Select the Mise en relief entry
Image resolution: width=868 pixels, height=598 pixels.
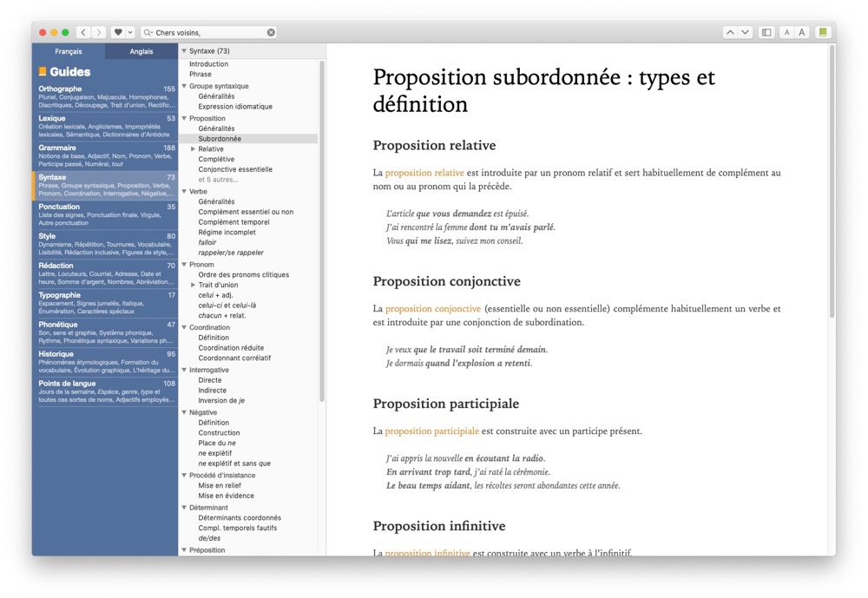[x=220, y=485]
